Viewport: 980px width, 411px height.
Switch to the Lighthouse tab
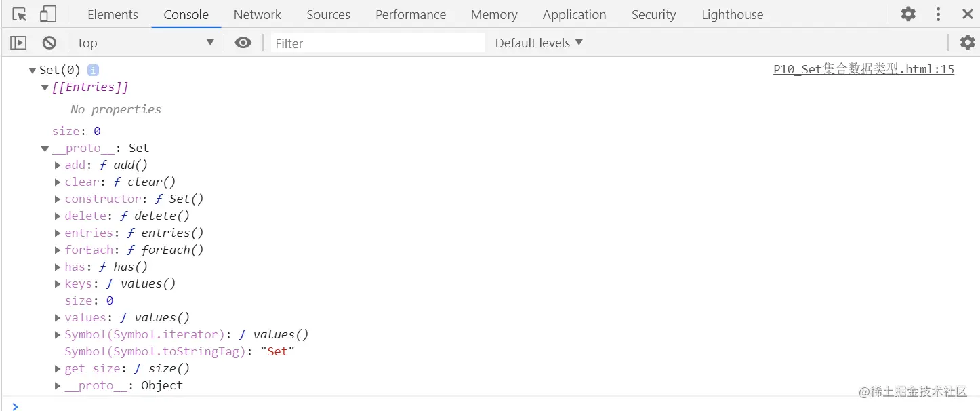(732, 14)
